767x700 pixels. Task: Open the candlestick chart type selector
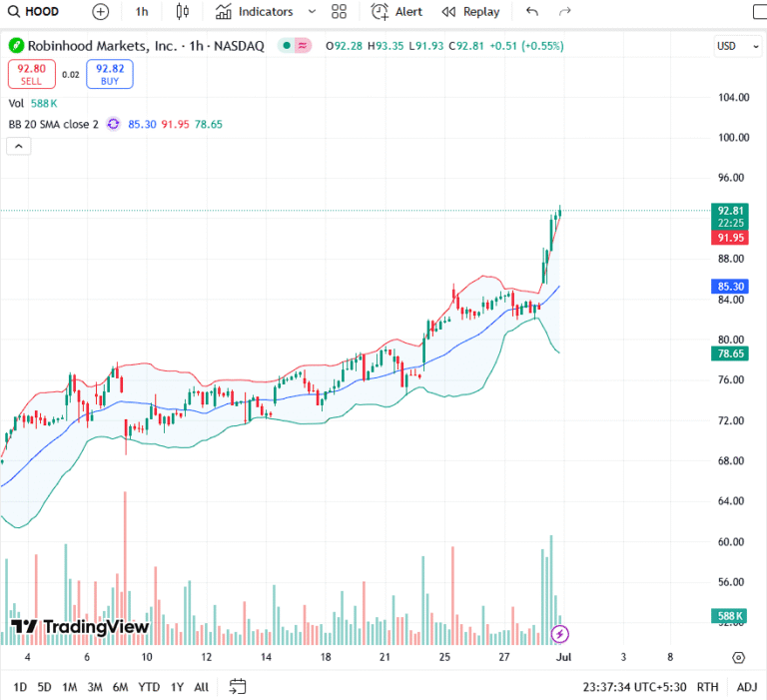[183, 12]
